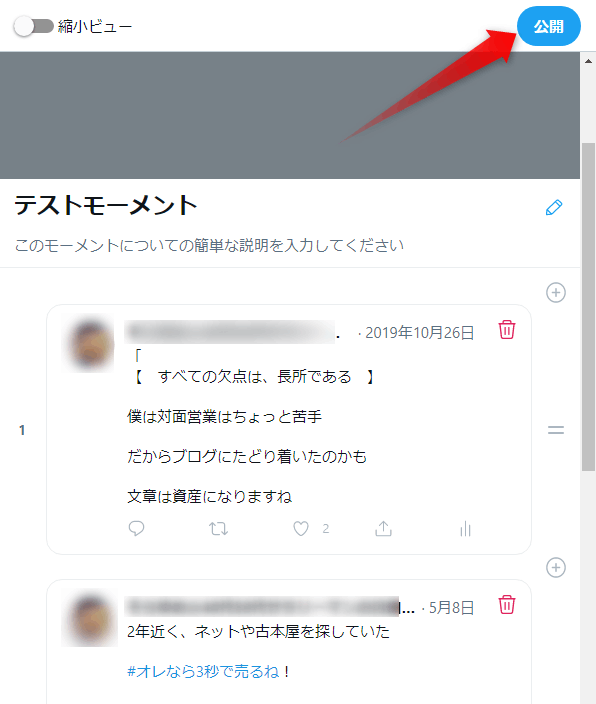Click reply icon on first tweet
The width and height of the screenshot is (596, 704).
click(x=136, y=528)
